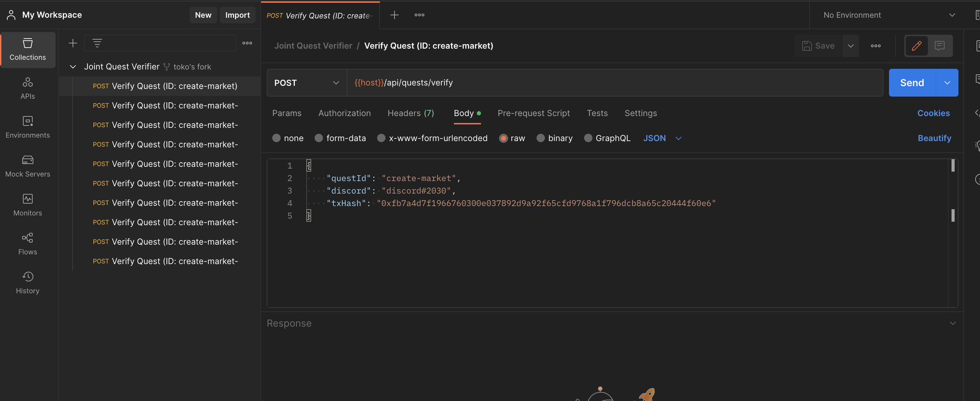The height and width of the screenshot is (401, 980).
Task: Click the Send button
Action: click(x=912, y=83)
